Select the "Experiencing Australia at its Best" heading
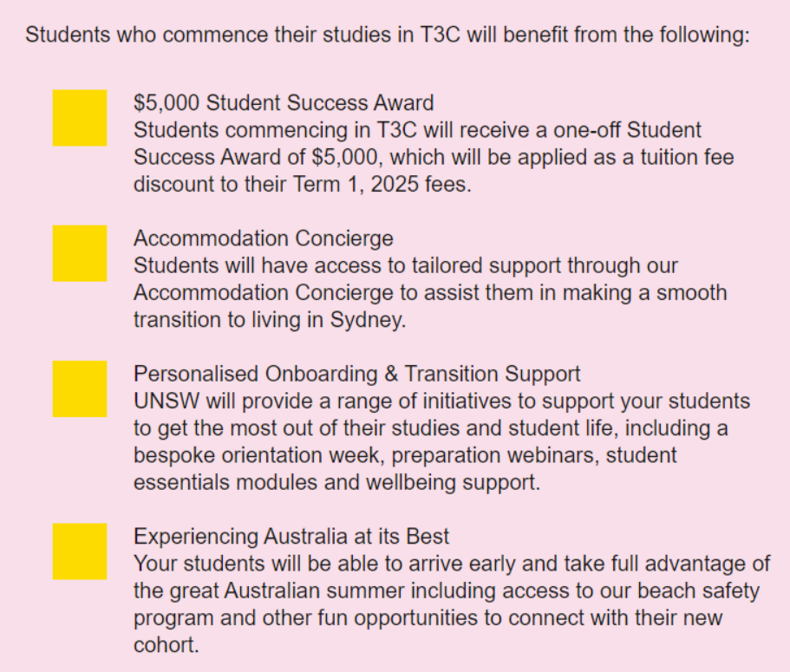Screen dimensions: 790x672 tap(291, 536)
